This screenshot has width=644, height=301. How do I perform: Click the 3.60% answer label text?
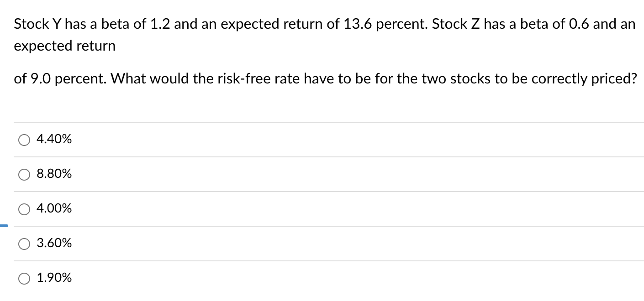click(53, 243)
